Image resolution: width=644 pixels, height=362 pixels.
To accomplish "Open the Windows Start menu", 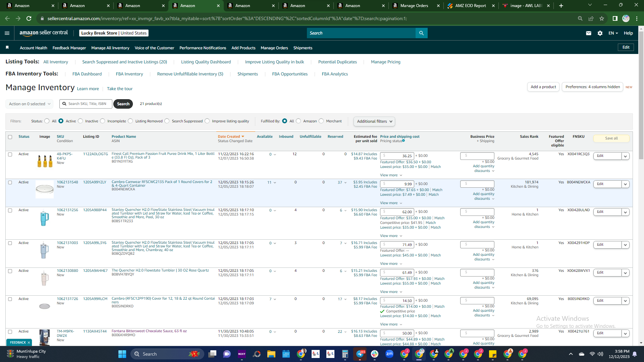I will [x=122, y=354].
